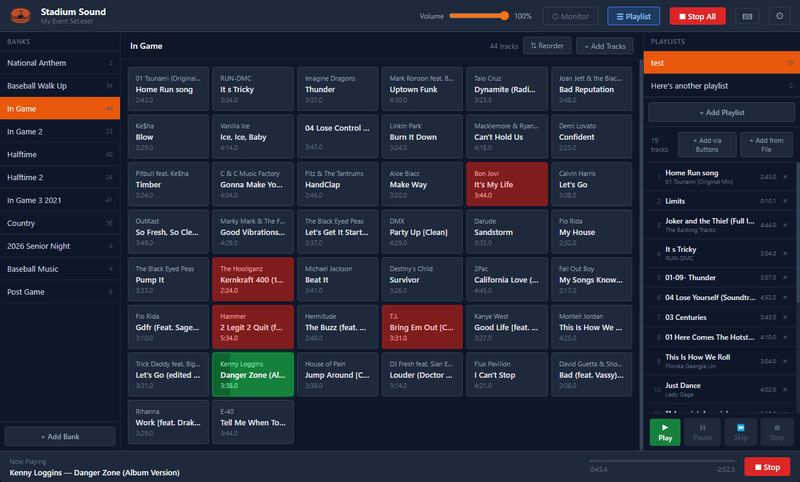The width and height of the screenshot is (800, 482).
Task: Open the Post Game bank
Action: tap(60, 292)
